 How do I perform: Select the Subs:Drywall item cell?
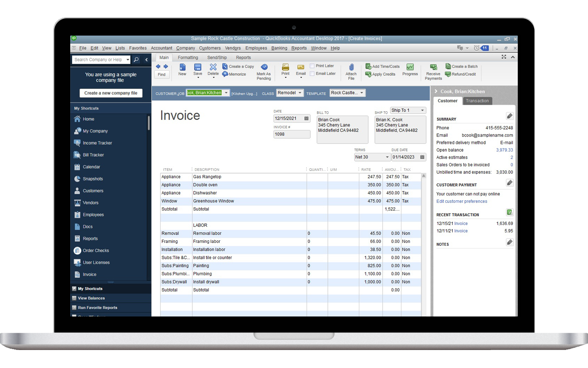point(176,282)
